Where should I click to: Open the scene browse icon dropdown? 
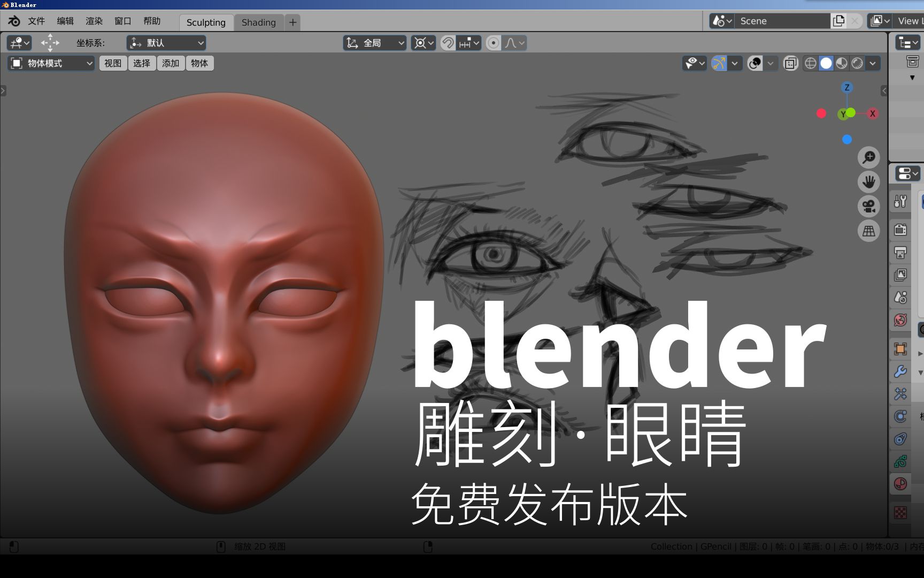click(722, 21)
